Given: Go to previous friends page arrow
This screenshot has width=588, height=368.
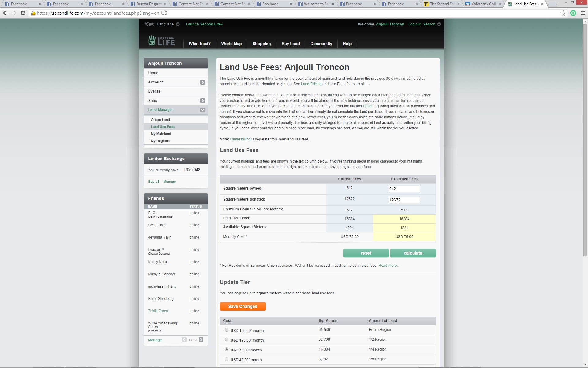Looking at the screenshot, I should [184, 339].
